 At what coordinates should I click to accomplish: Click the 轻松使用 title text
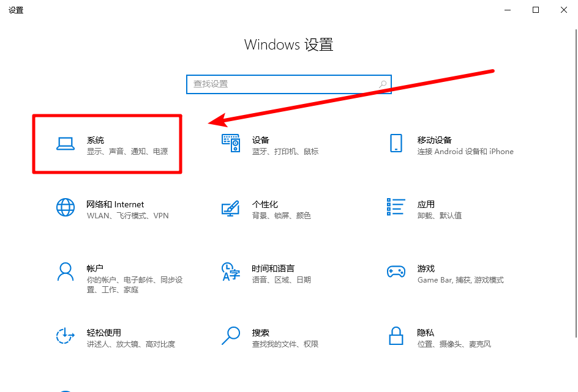103,333
